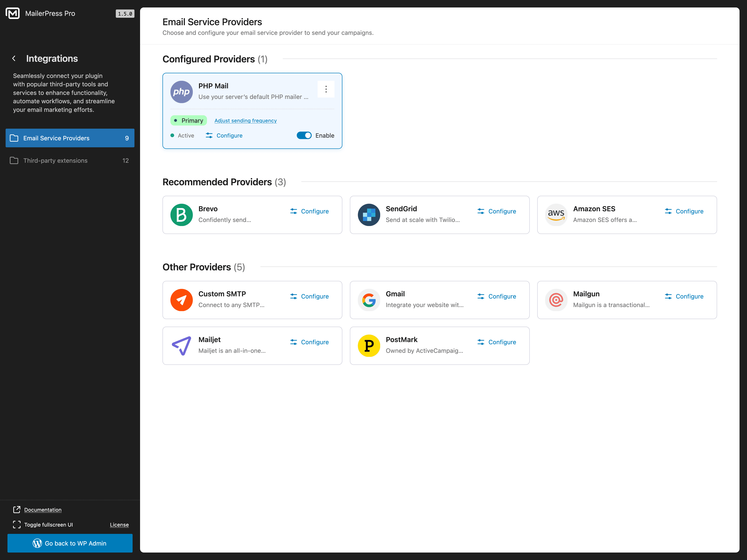The width and height of the screenshot is (747, 560).
Task: Click the Mailgun icon
Action: tap(556, 300)
